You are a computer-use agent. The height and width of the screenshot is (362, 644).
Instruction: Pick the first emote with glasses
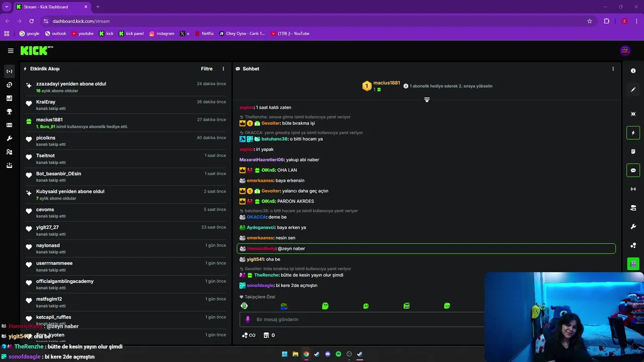[x=244, y=306]
